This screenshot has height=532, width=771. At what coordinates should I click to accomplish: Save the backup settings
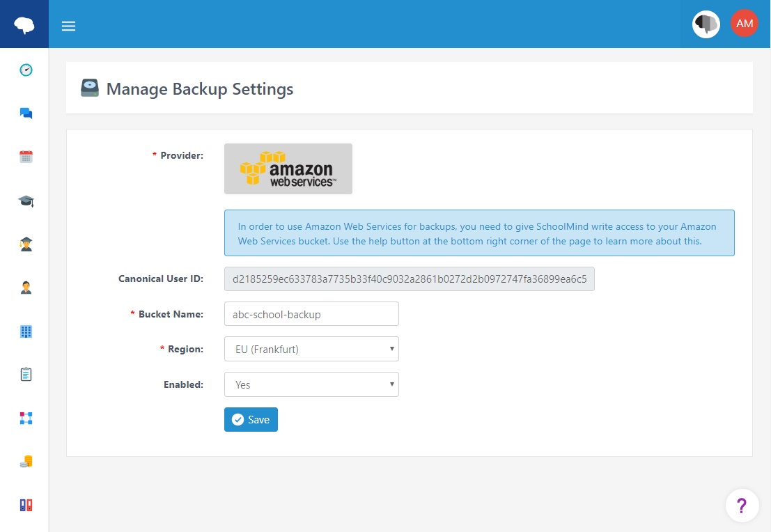tap(251, 419)
